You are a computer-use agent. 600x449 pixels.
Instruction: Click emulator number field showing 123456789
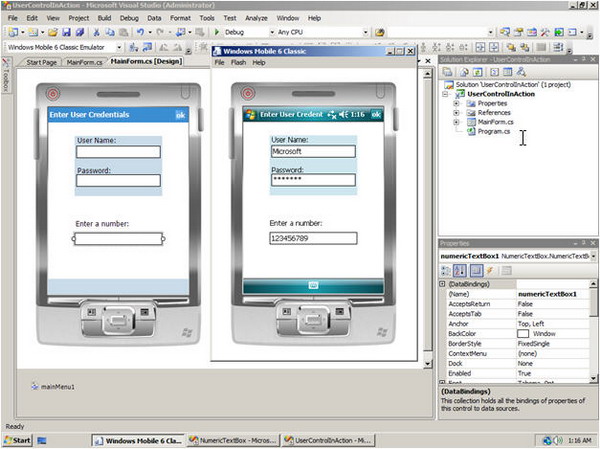313,238
